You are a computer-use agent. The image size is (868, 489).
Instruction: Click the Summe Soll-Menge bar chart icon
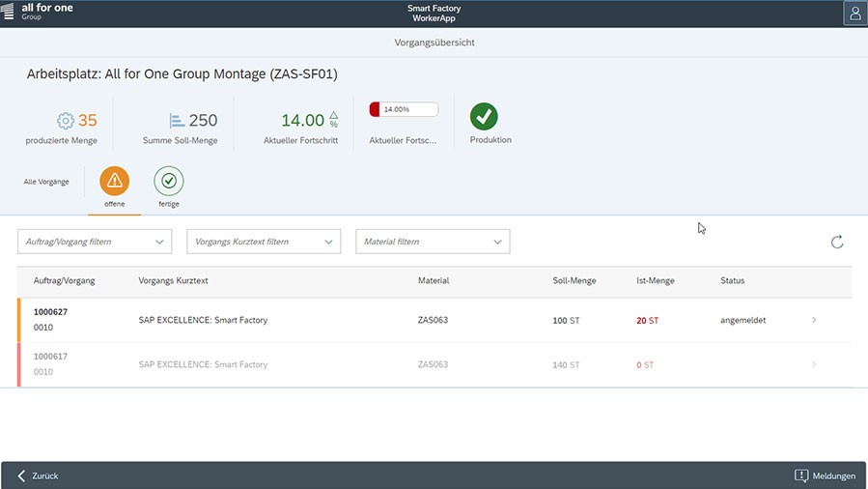tap(177, 121)
